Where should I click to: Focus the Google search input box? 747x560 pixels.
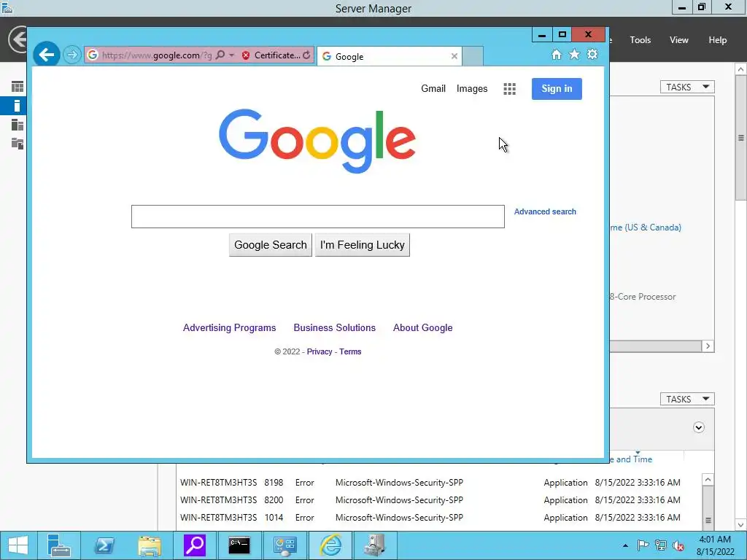point(318,217)
